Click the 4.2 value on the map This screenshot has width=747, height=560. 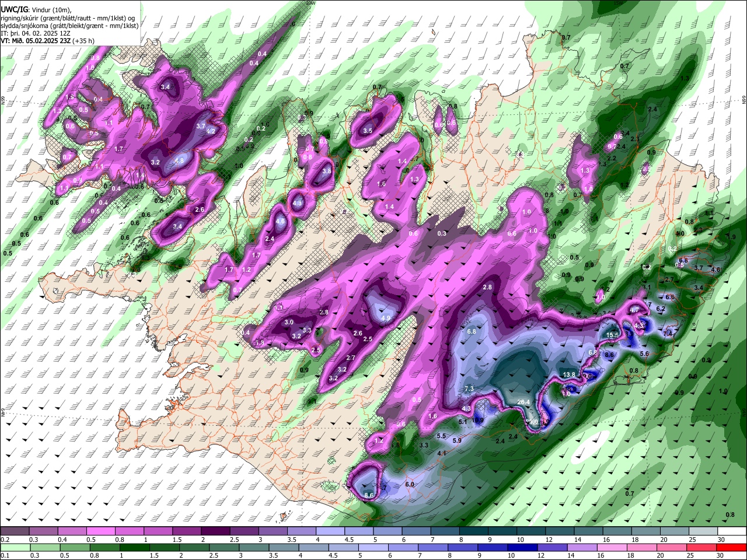click(x=211, y=132)
